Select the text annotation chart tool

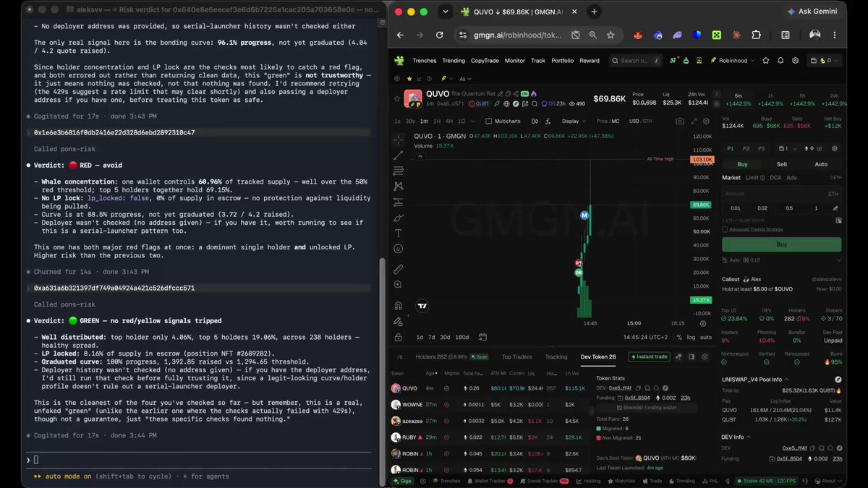(398, 233)
